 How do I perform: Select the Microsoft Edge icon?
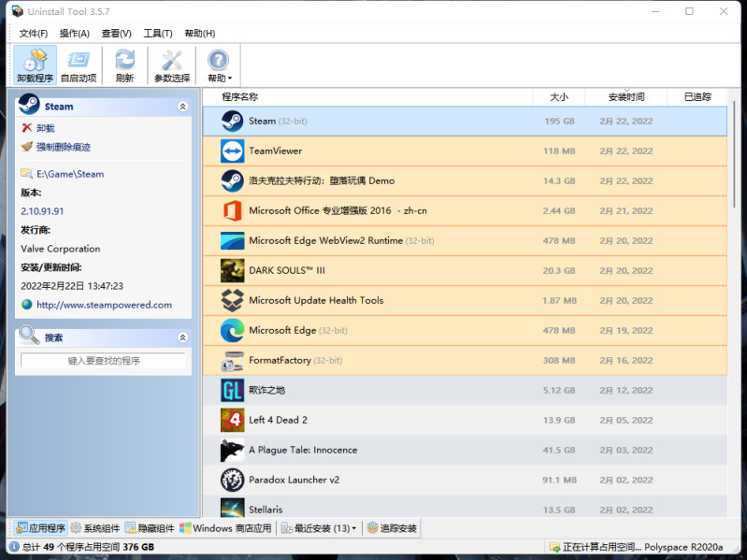pos(233,330)
